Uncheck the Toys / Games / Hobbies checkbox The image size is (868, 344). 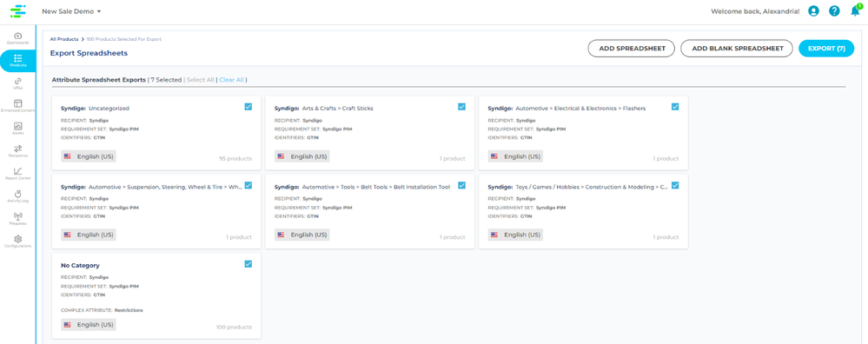tap(675, 185)
